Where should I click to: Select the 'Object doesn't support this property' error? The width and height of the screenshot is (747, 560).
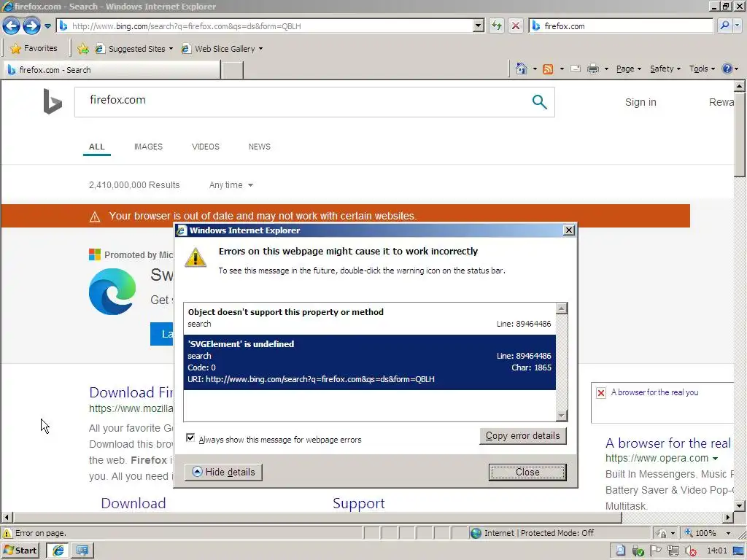369,318
